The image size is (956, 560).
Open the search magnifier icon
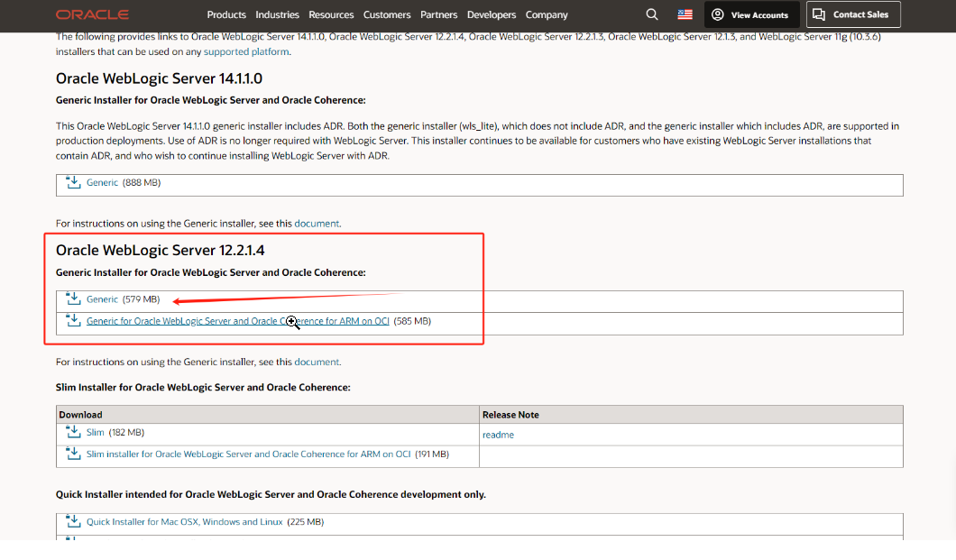coord(652,14)
